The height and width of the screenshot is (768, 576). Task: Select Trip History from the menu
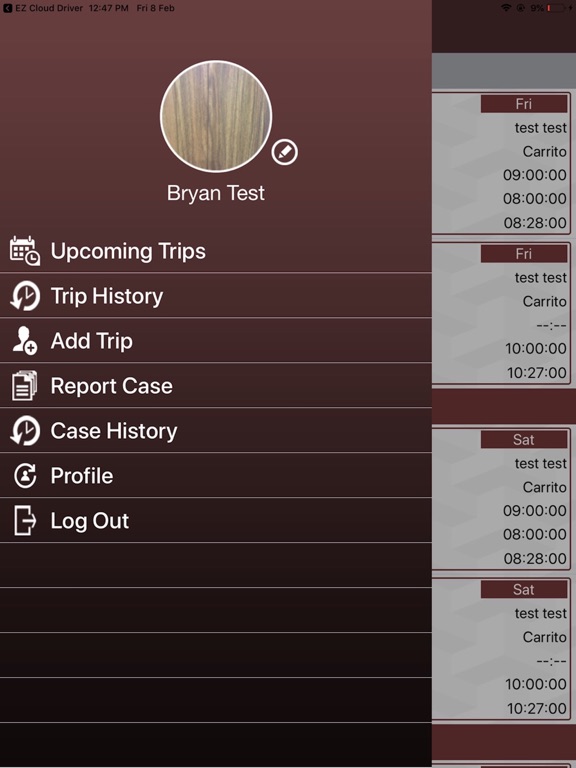(216, 295)
